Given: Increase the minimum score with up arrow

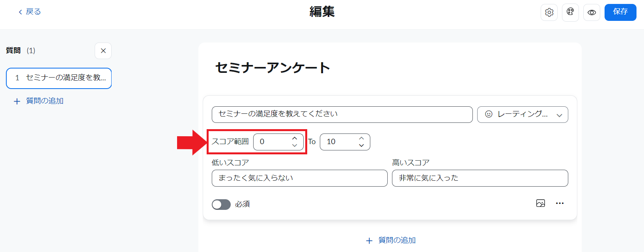Looking at the screenshot, I should pyautogui.click(x=295, y=138).
